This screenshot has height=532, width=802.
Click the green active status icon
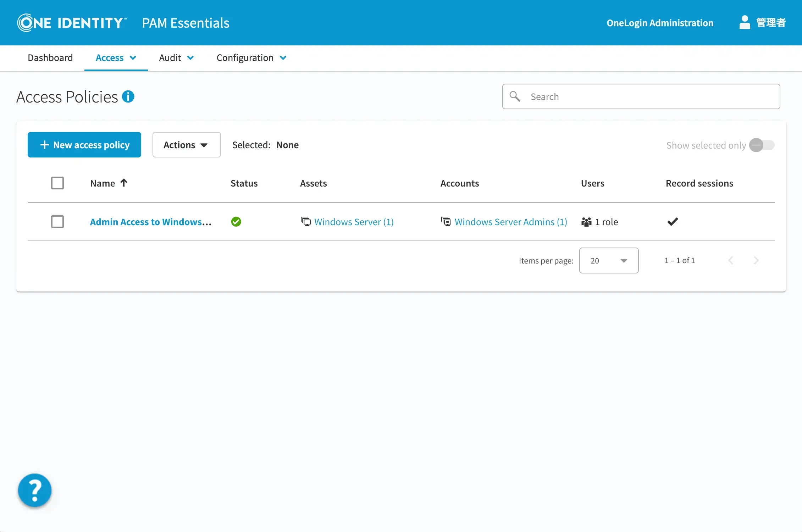(x=236, y=222)
